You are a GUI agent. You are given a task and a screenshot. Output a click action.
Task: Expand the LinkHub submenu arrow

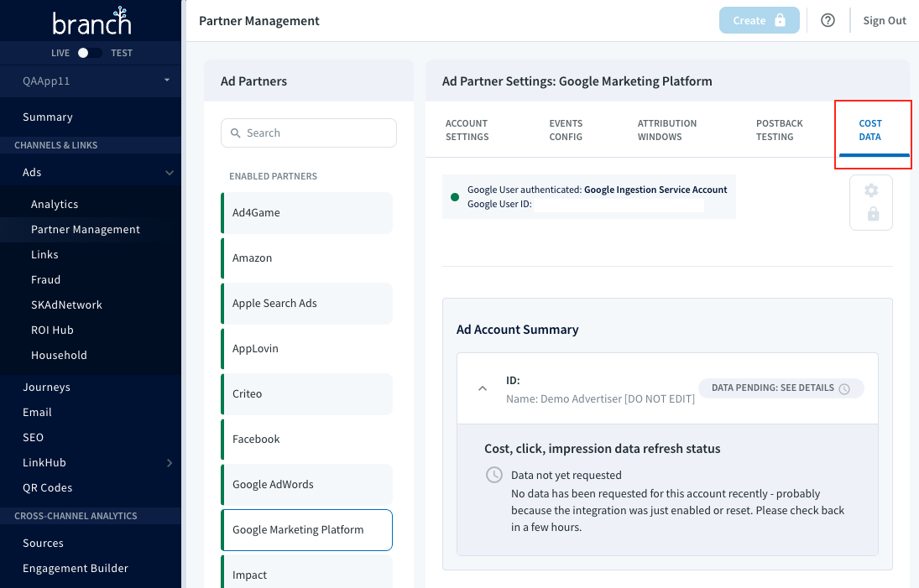pos(170,463)
